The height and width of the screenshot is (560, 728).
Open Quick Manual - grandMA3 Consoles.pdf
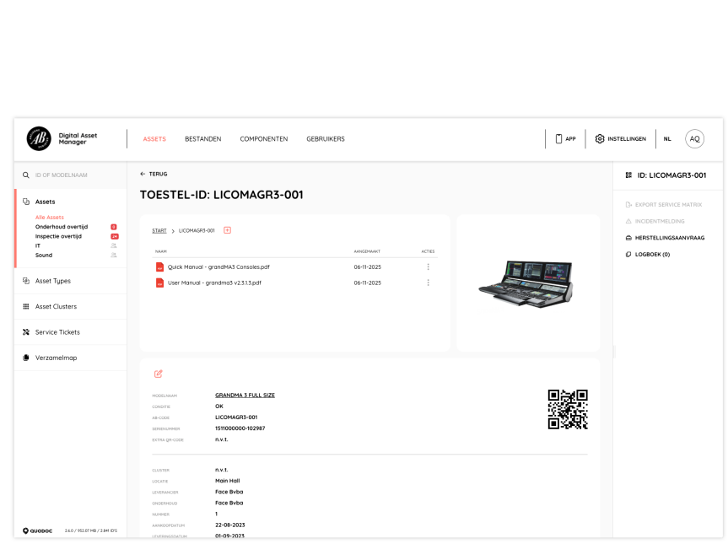218,267
